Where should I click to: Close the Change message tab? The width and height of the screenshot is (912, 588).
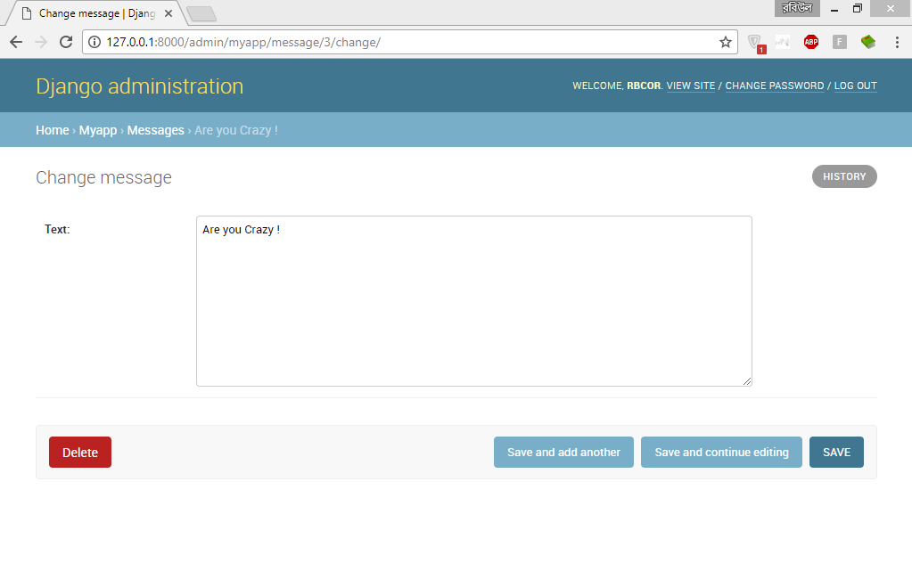click(x=168, y=13)
